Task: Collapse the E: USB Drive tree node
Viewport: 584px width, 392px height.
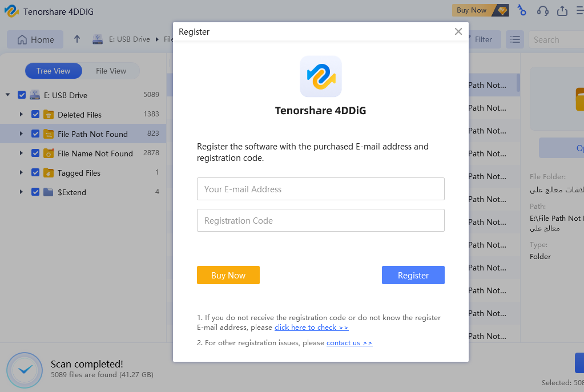Action: click(8, 95)
